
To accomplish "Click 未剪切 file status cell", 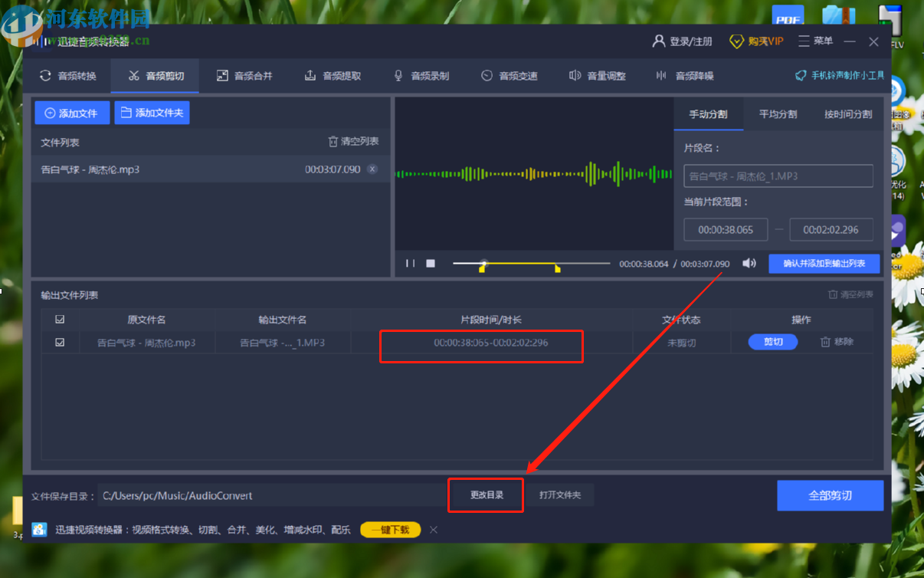I will [x=681, y=343].
